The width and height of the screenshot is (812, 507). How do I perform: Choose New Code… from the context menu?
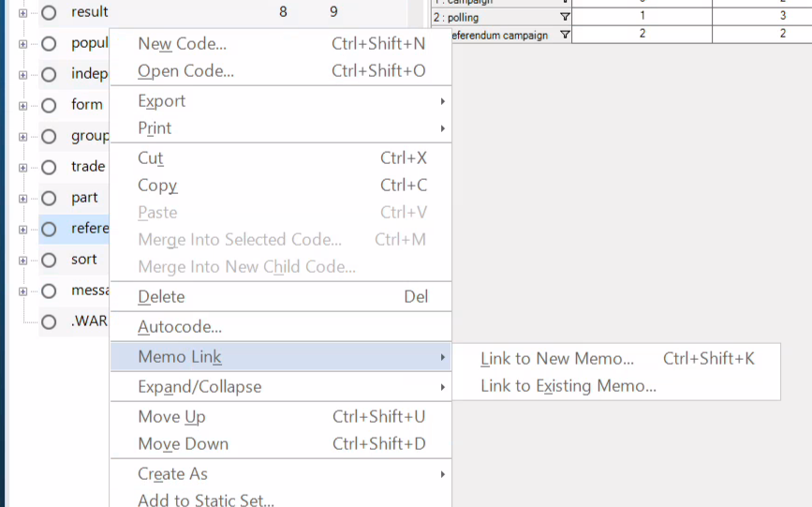coord(183,44)
